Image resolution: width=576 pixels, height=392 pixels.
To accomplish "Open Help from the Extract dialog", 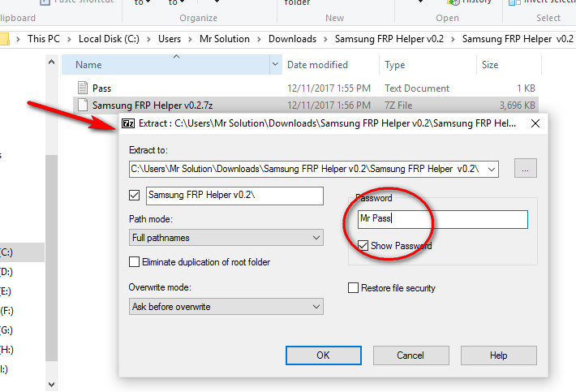I will point(498,355).
